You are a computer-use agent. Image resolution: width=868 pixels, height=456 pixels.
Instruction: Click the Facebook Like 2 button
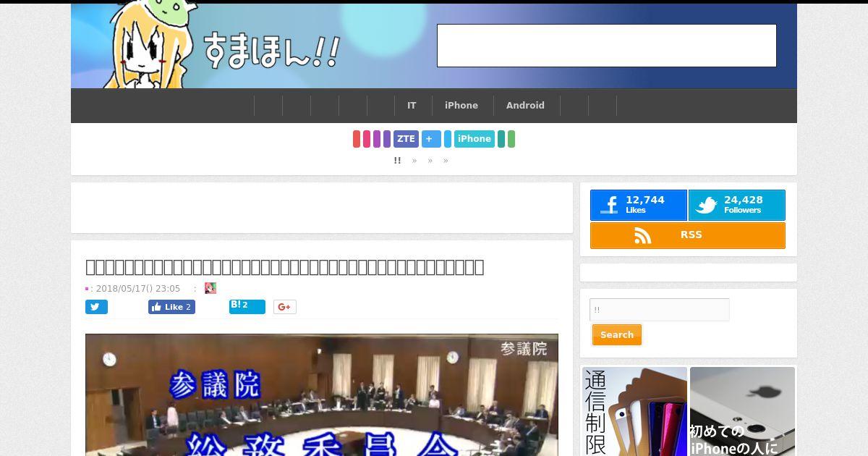pos(171,307)
